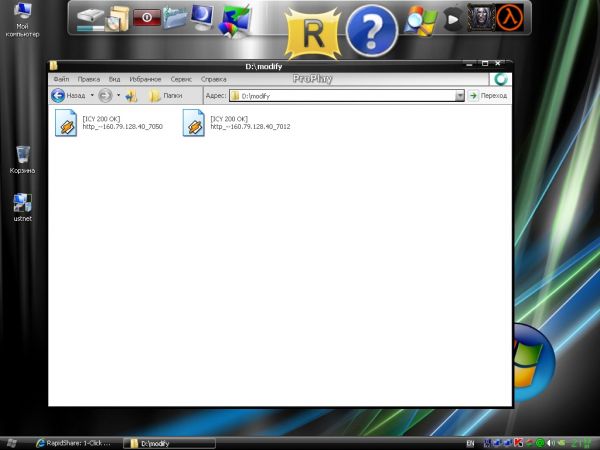Open the blue-green folder in the dock
This screenshot has height=450, width=600.
click(175, 17)
